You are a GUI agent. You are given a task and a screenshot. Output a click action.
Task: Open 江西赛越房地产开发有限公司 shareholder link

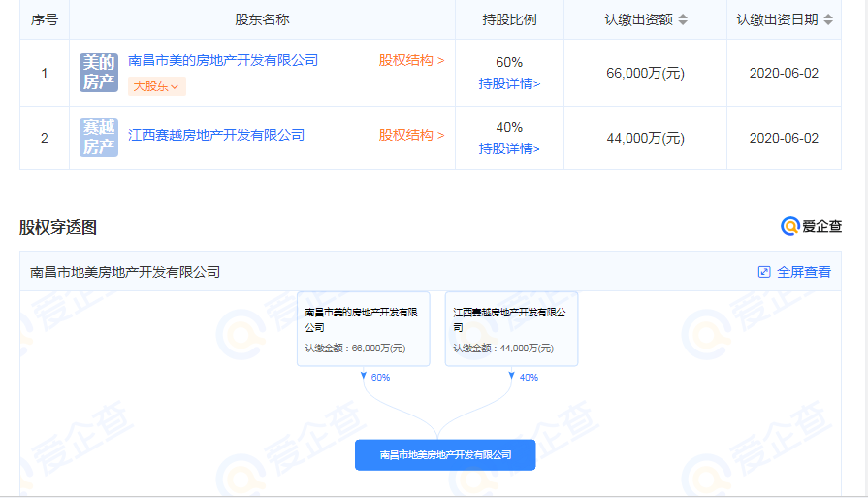[x=216, y=135]
